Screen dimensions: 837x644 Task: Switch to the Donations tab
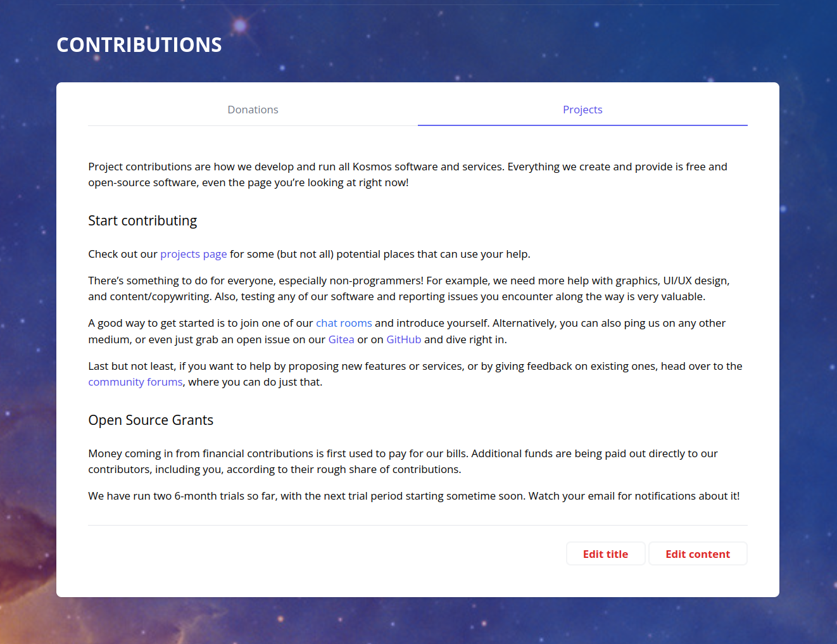[x=253, y=110]
